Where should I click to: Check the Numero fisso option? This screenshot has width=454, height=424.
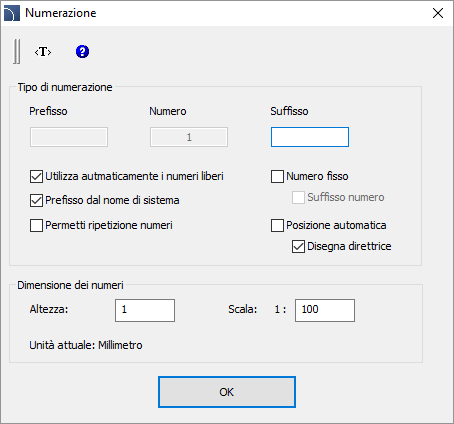pyautogui.click(x=277, y=177)
